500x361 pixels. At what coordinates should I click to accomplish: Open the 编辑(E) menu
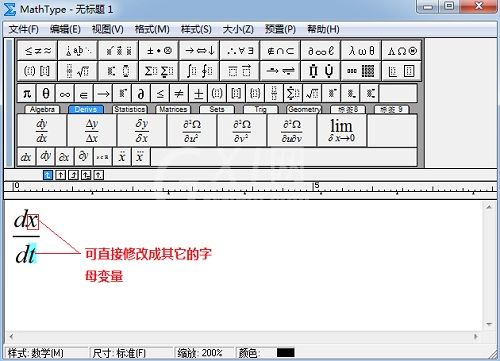point(65,29)
